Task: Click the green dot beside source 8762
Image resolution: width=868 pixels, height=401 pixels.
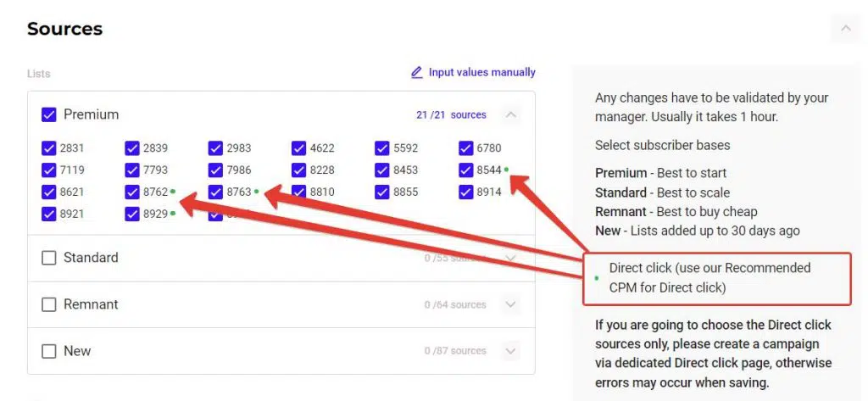Action: click(173, 192)
